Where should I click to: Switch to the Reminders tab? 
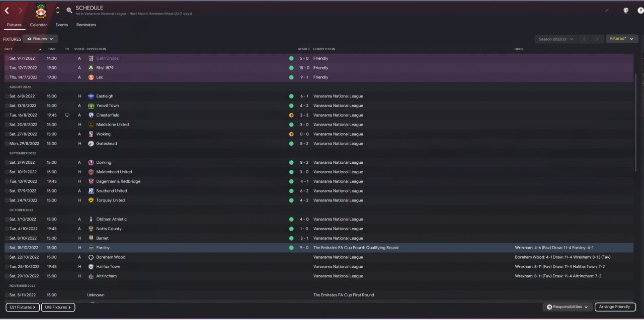pos(86,25)
